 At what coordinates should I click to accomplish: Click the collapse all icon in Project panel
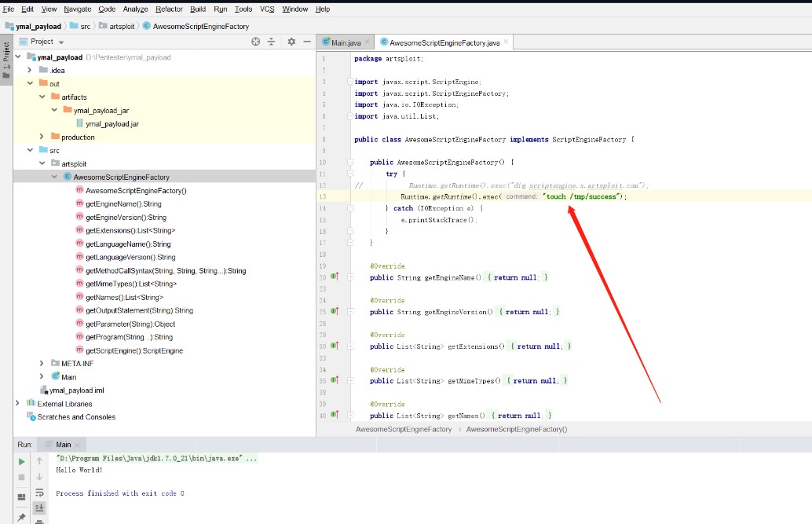271,42
